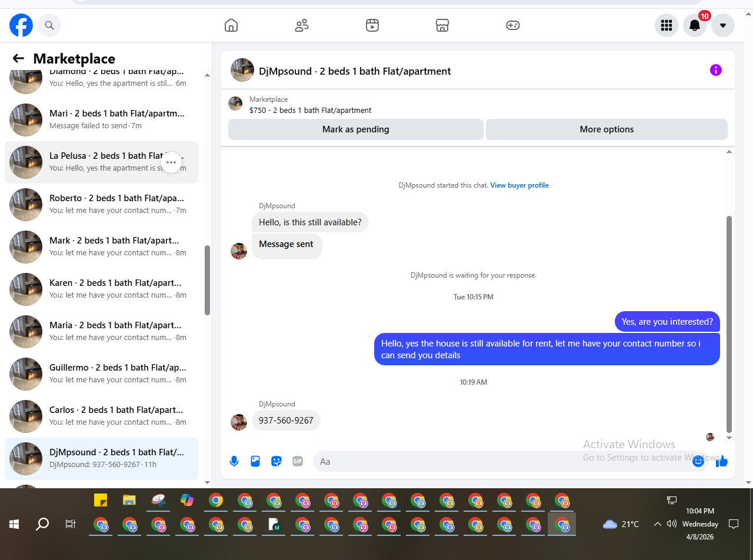Open the GIF picker icon
The image size is (753, 560).
[x=298, y=461]
